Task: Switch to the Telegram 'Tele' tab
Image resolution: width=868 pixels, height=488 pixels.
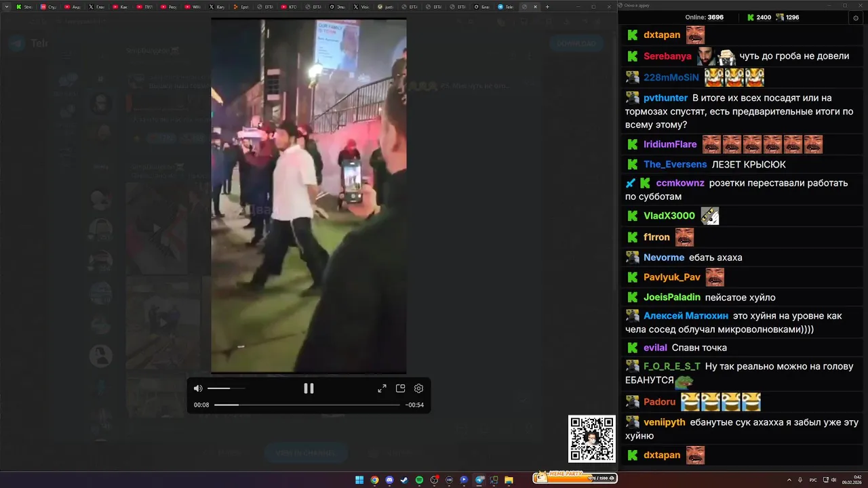Action: click(x=506, y=7)
